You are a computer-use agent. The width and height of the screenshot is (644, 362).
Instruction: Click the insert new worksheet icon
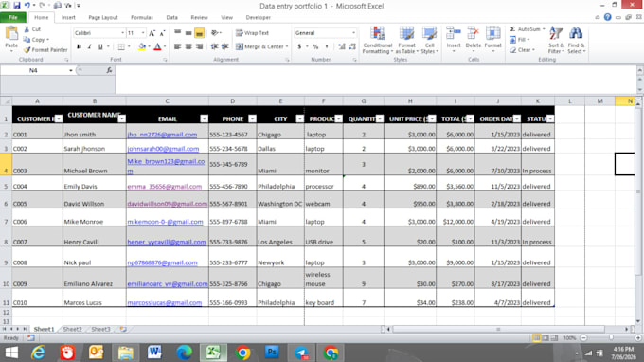[123, 329]
